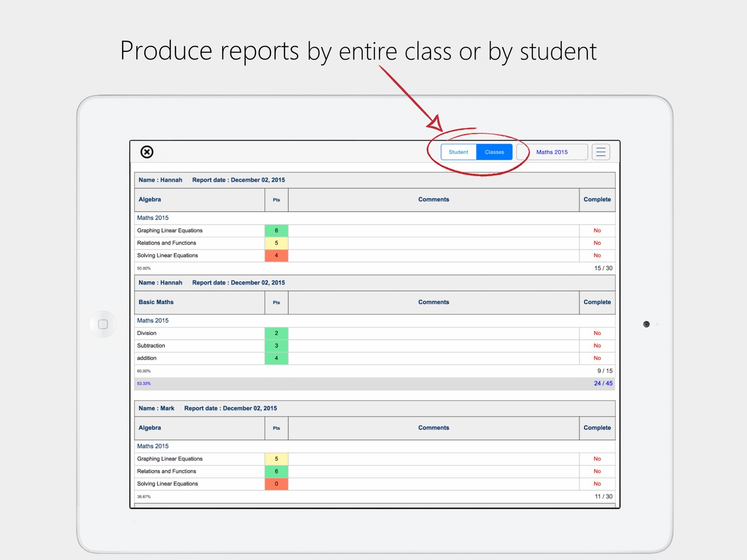Select Hannah's Solving Linear Equations row
The height and width of the screenshot is (560, 747).
(x=375, y=255)
